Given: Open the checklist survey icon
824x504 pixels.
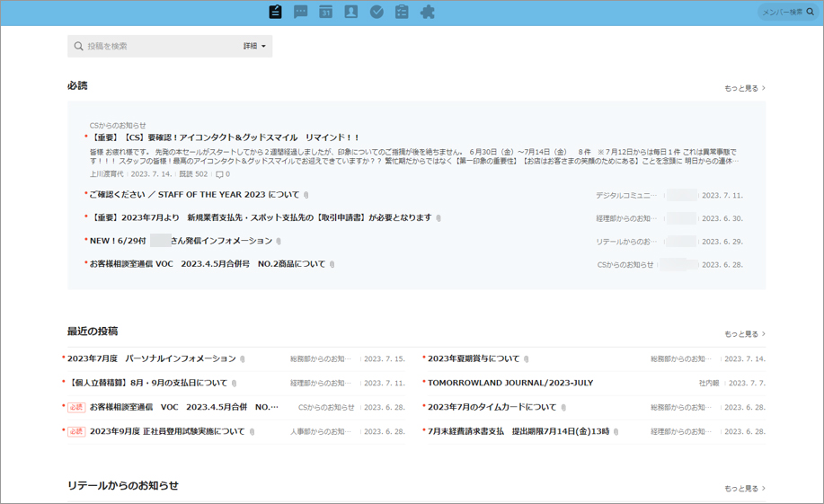Looking at the screenshot, I should pyautogui.click(x=402, y=13).
